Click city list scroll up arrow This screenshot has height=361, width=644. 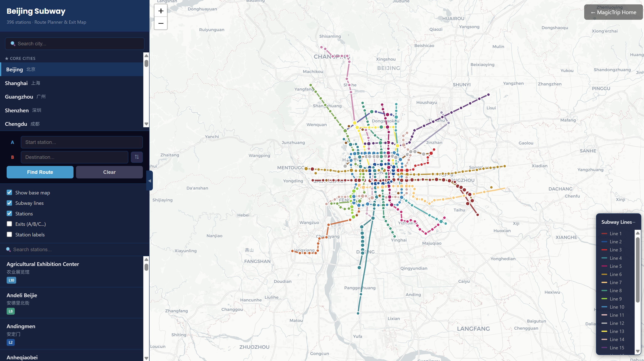[146, 56]
